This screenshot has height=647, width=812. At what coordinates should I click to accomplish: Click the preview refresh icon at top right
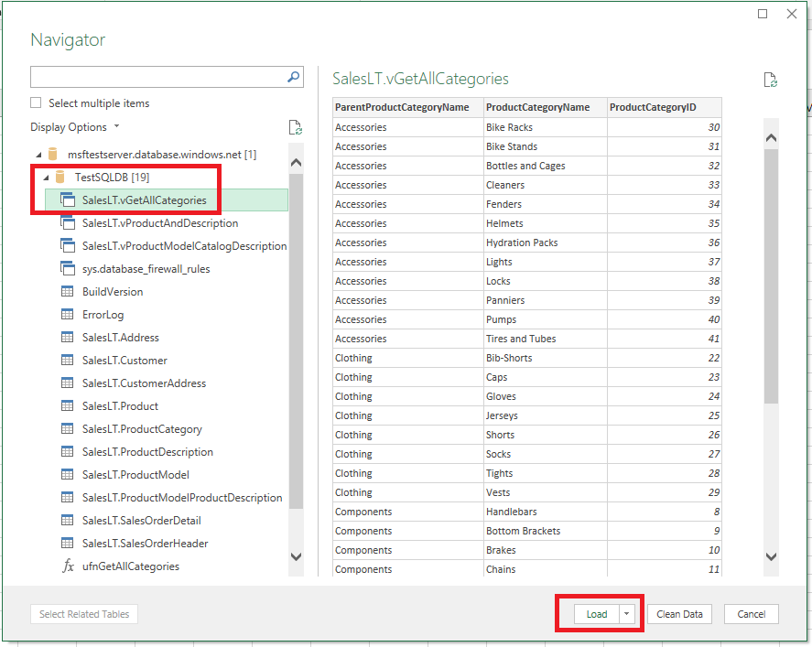(771, 80)
